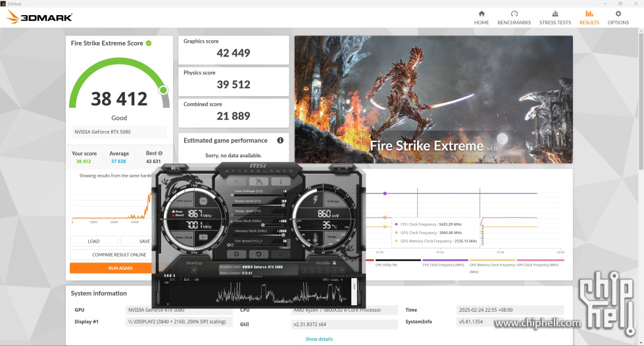The height and width of the screenshot is (346, 644).
Task: Click DETACH on the Afterburner monitor
Action: (x=257, y=276)
